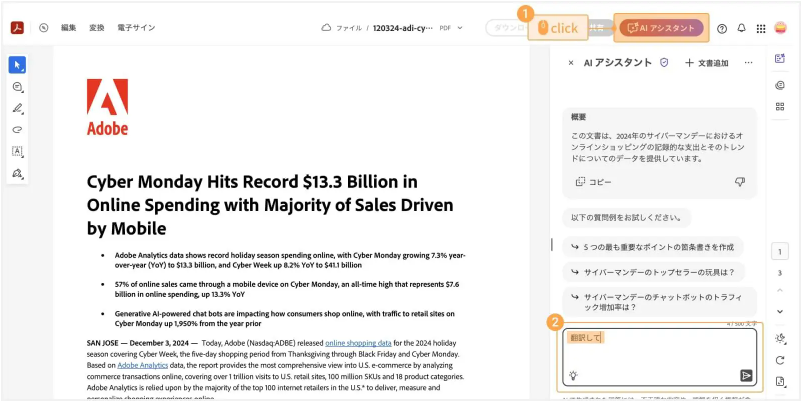
Task: Open the 電子サイン menu
Action: point(136,28)
